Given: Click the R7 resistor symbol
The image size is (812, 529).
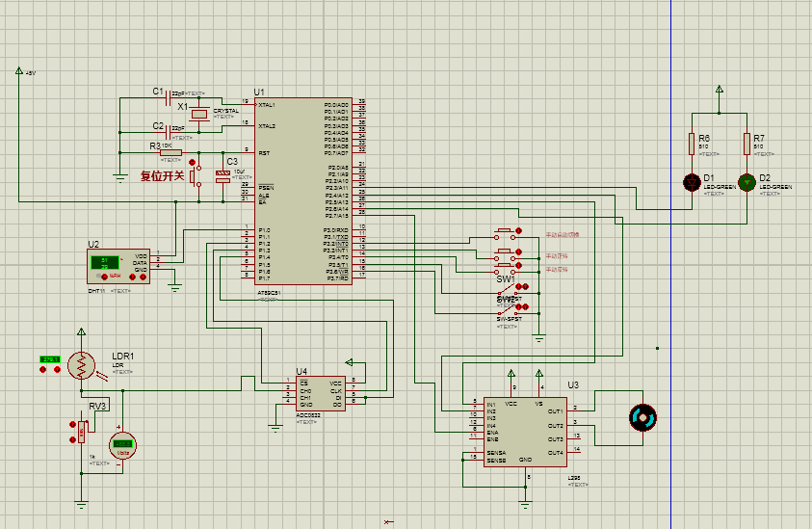Looking at the screenshot, I should tap(747, 145).
